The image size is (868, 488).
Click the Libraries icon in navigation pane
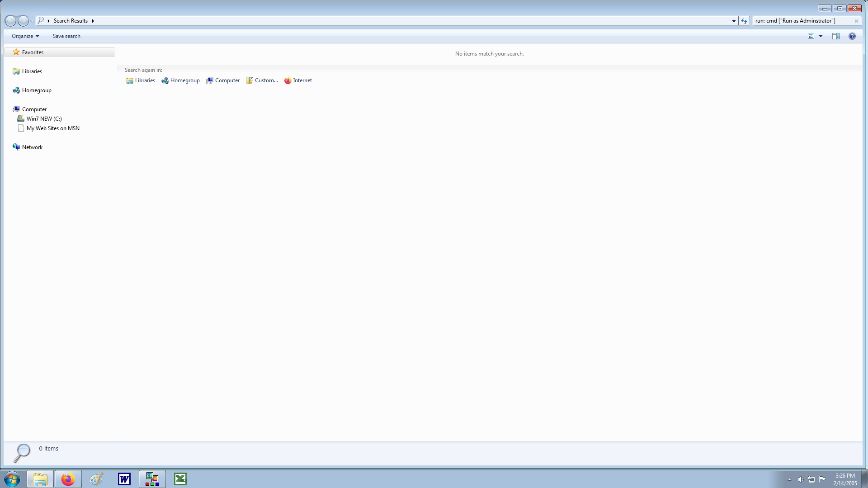[16, 71]
